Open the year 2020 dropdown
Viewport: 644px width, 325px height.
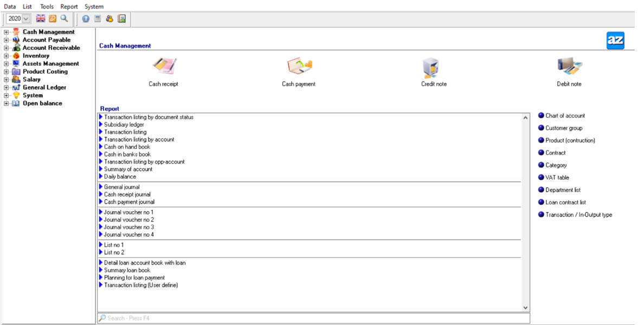26,18
